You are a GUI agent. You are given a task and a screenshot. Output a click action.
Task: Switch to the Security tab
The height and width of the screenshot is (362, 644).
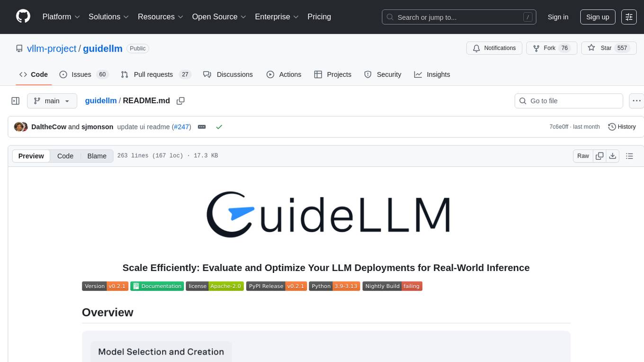pos(383,74)
